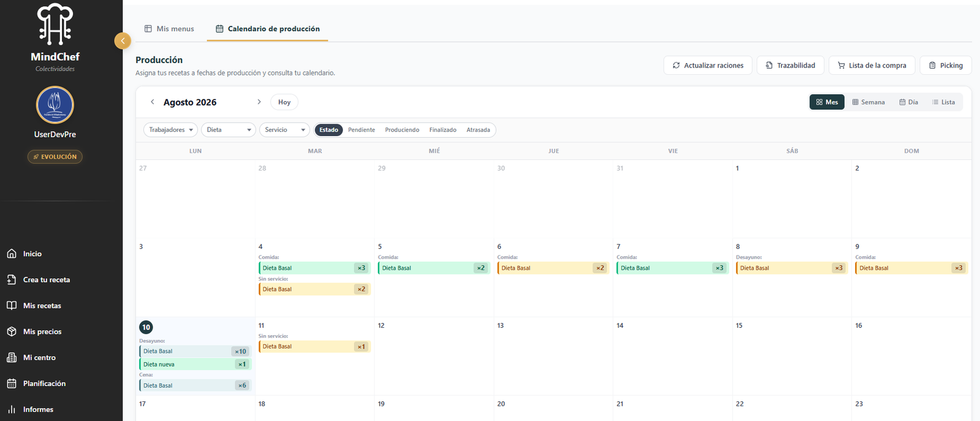Image resolution: width=980 pixels, height=421 pixels.
Task: Open Dieta Basal ×3 Comida on August 4
Action: [315, 268]
